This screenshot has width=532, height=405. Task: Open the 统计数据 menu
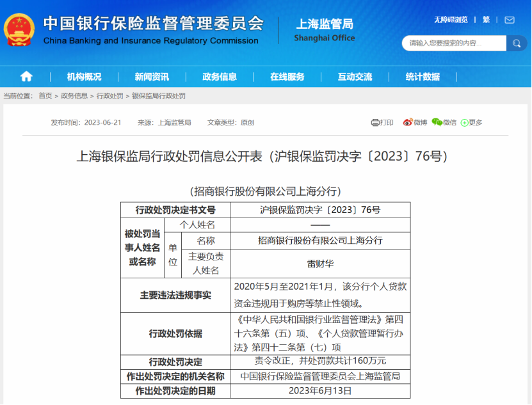click(423, 77)
